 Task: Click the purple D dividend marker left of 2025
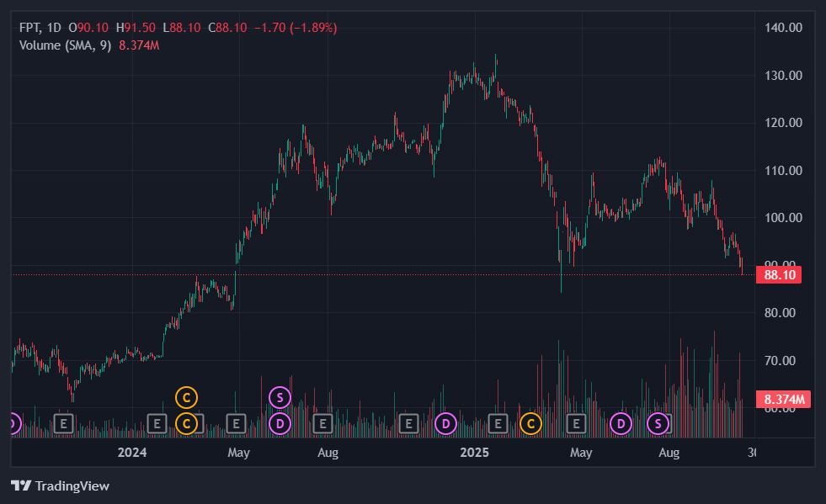coord(445,423)
